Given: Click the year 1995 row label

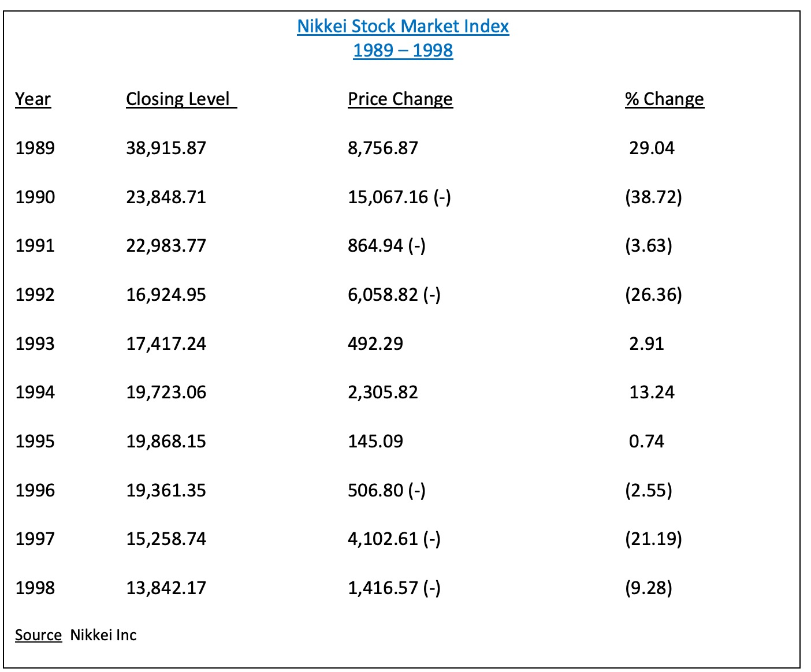Looking at the screenshot, I should point(35,442).
